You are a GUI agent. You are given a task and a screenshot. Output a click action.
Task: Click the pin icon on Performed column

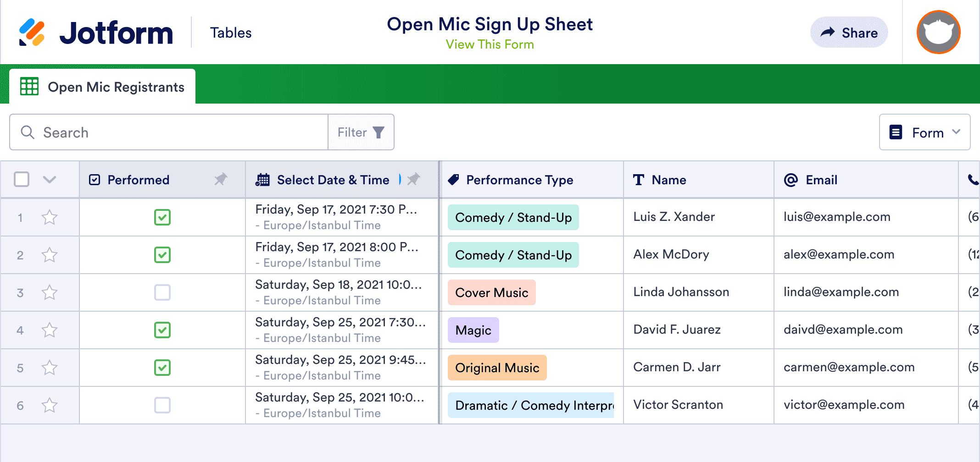pos(221,179)
